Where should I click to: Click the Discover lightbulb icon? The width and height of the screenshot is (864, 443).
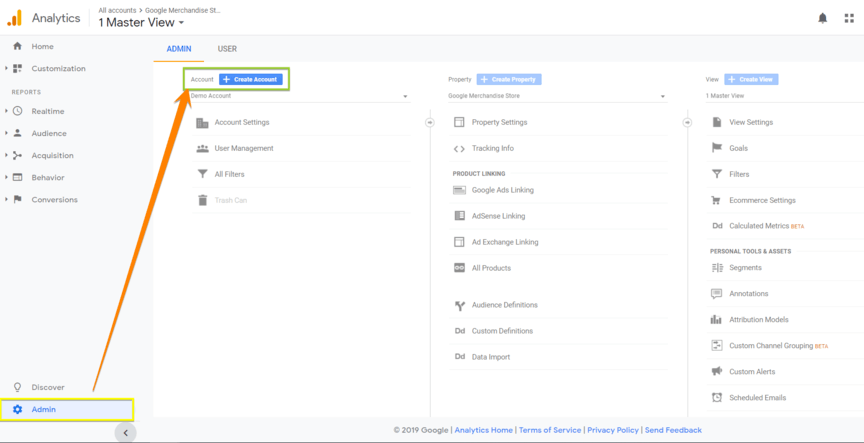click(x=18, y=387)
